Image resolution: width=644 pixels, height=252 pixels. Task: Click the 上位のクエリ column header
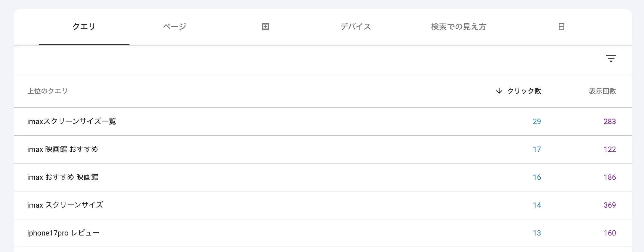pos(47,91)
